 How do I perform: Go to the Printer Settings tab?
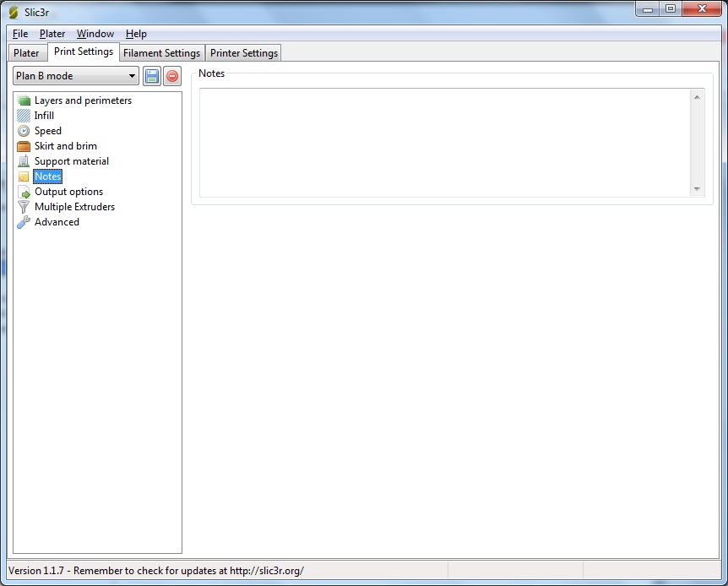(244, 53)
